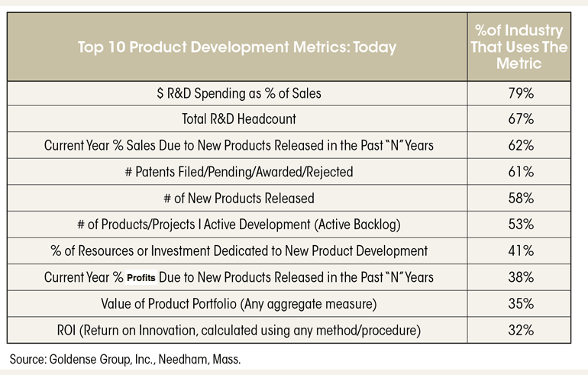Select the 58% value cell

521,198
